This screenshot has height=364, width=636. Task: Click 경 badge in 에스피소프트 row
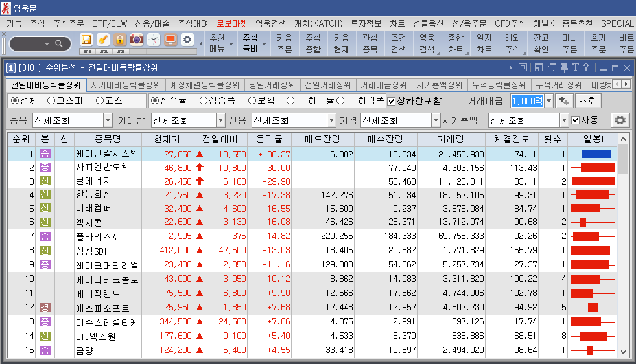[45, 307]
